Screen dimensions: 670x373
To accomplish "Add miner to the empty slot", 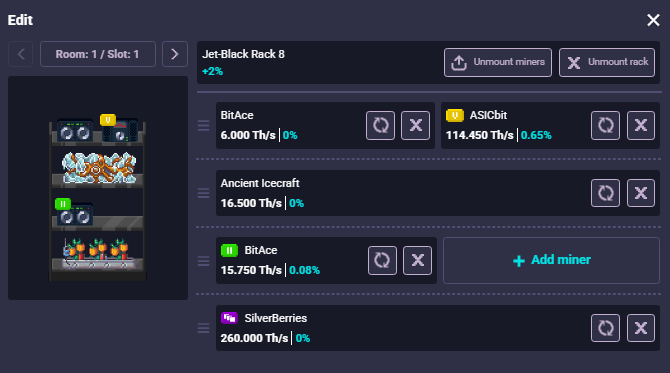I will 551,260.
